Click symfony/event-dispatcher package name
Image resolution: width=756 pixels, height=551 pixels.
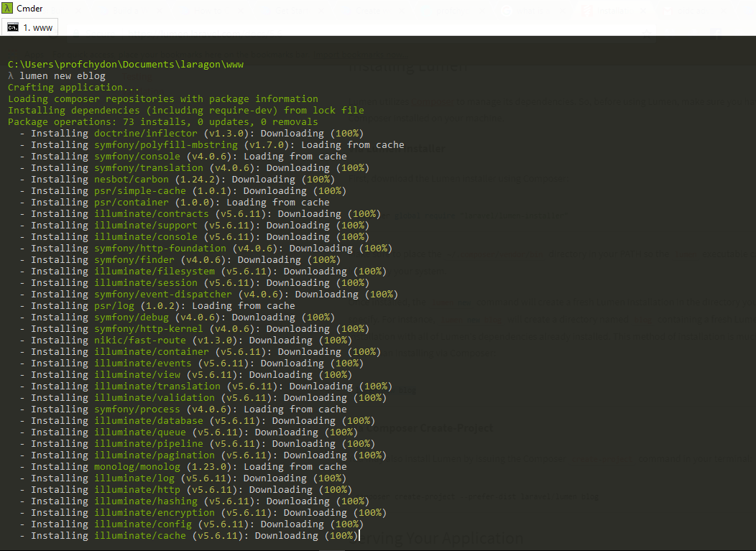(163, 294)
